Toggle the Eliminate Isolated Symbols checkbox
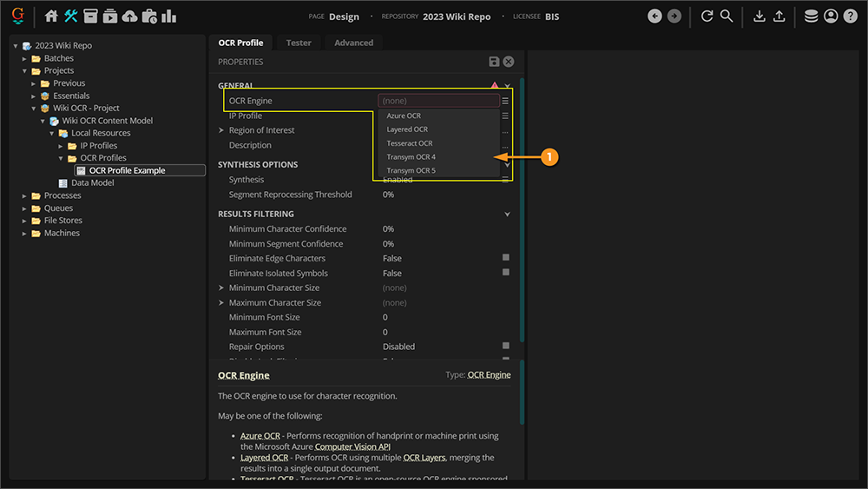 506,273
